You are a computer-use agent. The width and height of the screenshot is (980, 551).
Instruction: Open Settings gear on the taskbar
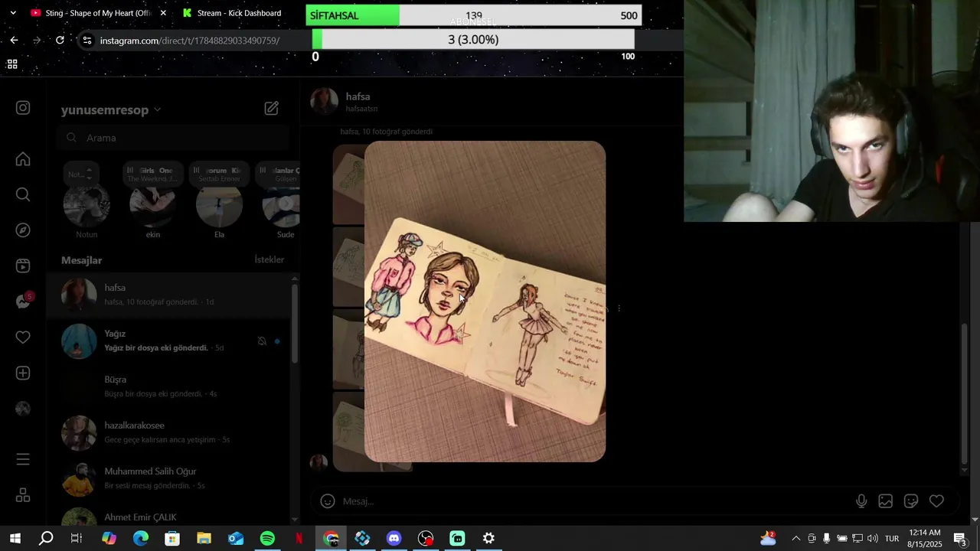[488, 539]
